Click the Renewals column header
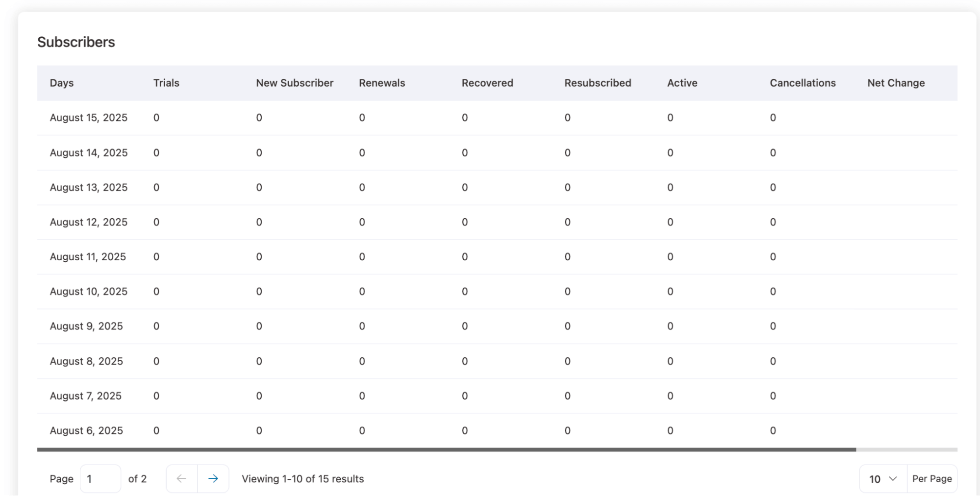 coord(382,83)
